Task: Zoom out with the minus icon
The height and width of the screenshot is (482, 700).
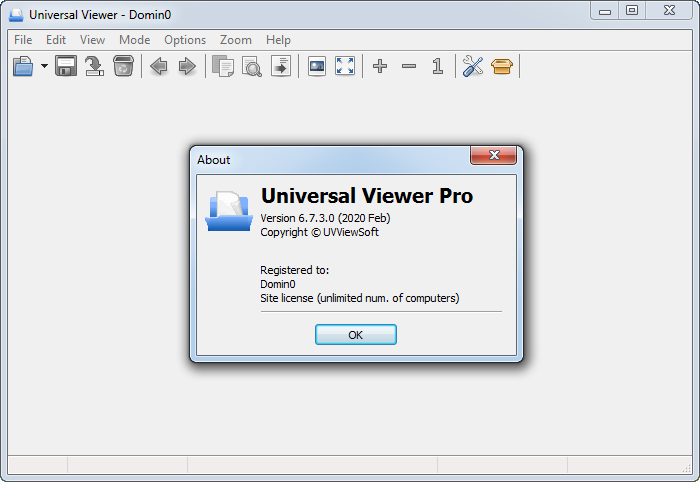Action: click(x=409, y=66)
